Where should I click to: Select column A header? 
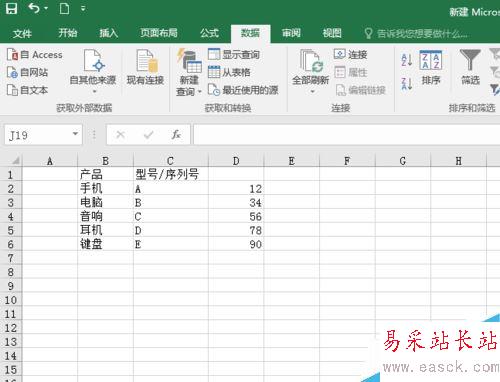pos(50,161)
